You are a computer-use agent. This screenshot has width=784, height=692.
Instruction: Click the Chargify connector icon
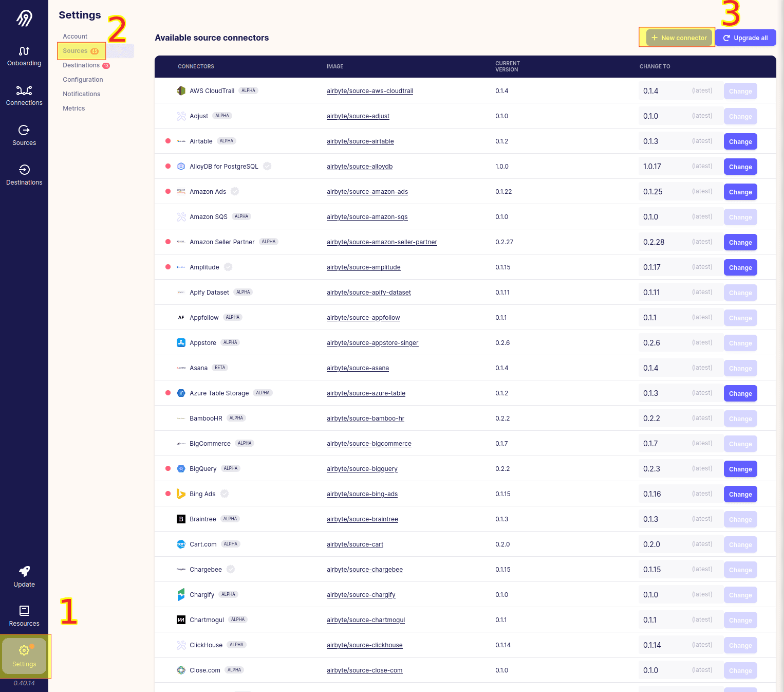(181, 594)
